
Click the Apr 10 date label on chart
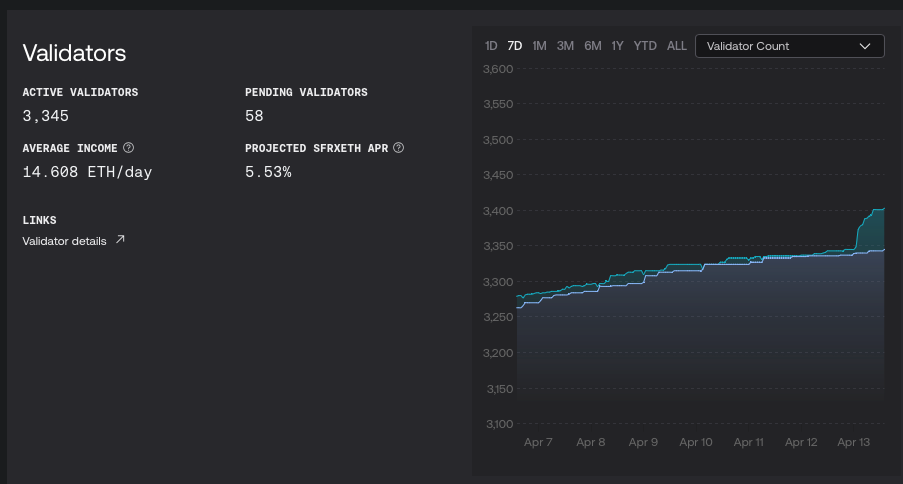696,442
